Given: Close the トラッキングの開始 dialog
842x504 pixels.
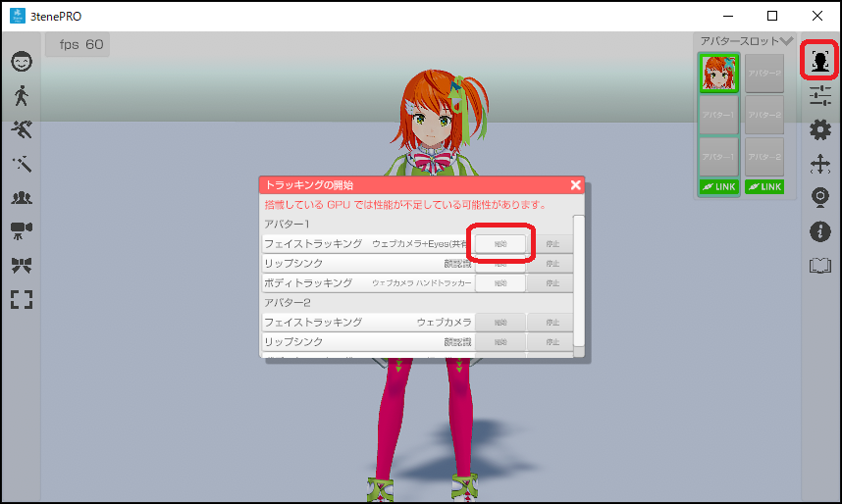Looking at the screenshot, I should pos(576,185).
